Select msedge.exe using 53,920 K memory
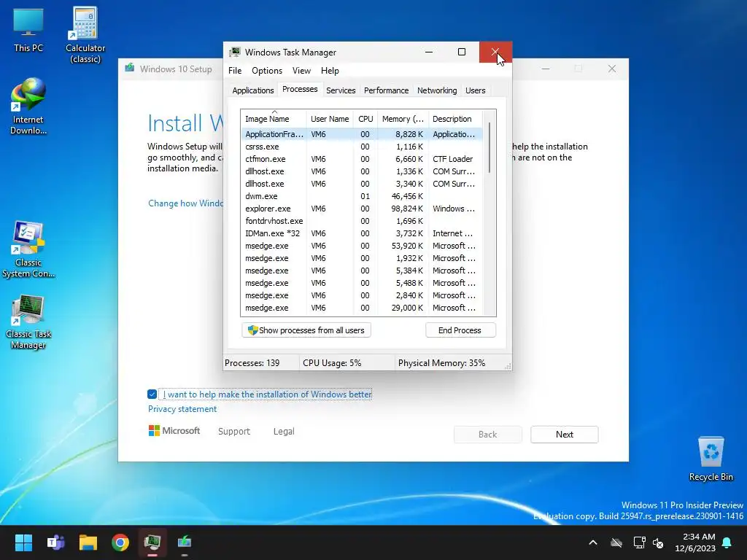The height and width of the screenshot is (560, 747). pos(362,246)
